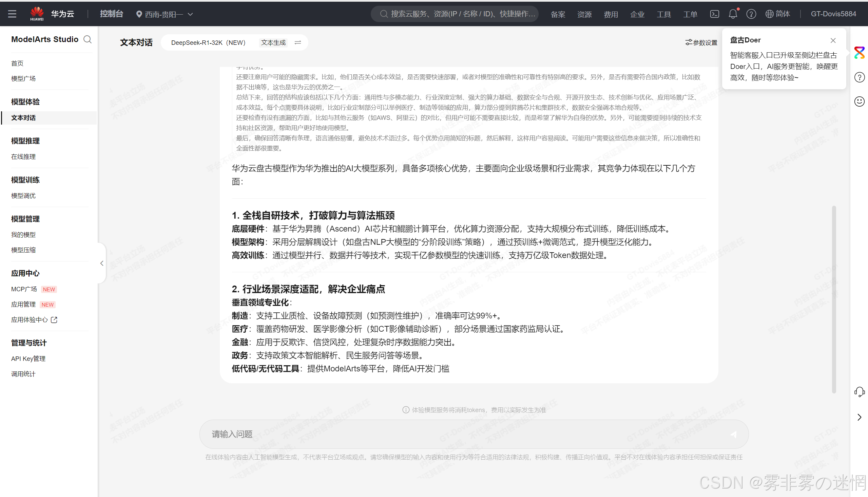Click the 文本生成 tag
Image resolution: width=868 pixels, height=497 pixels.
273,43
